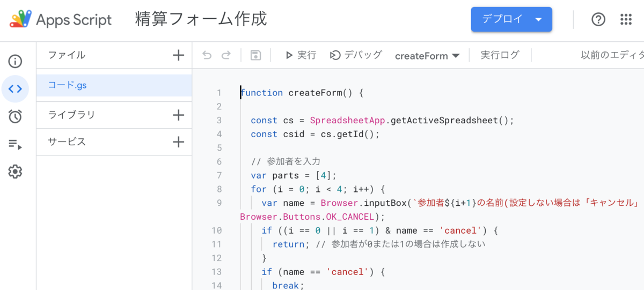Click 'var parts = [4];' line
This screenshot has width=644, height=290.
pos(294,175)
